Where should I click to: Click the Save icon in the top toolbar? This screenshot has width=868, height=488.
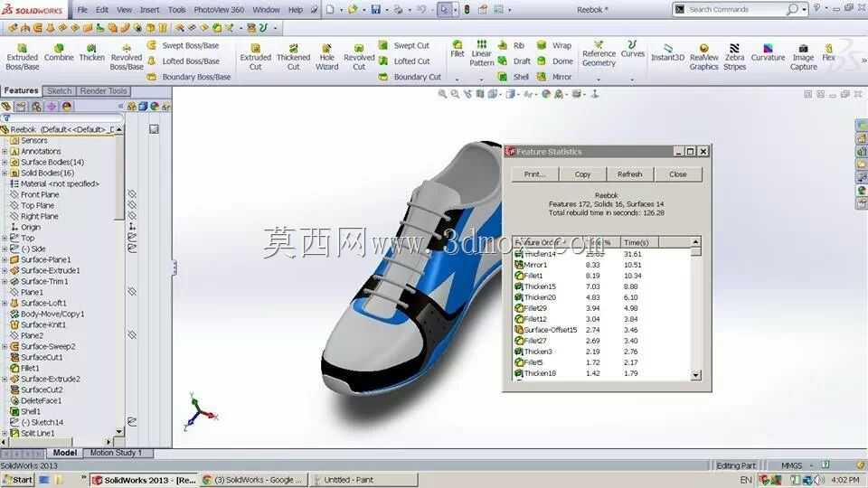pyautogui.click(x=376, y=9)
